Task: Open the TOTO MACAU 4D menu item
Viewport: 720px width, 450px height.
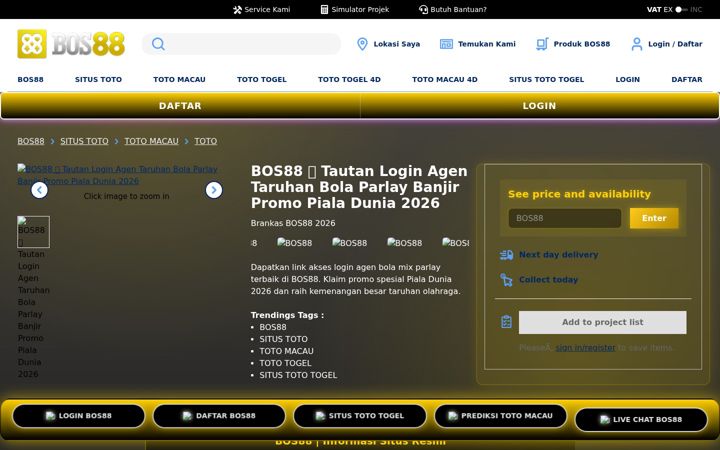Action: pyautogui.click(x=444, y=79)
